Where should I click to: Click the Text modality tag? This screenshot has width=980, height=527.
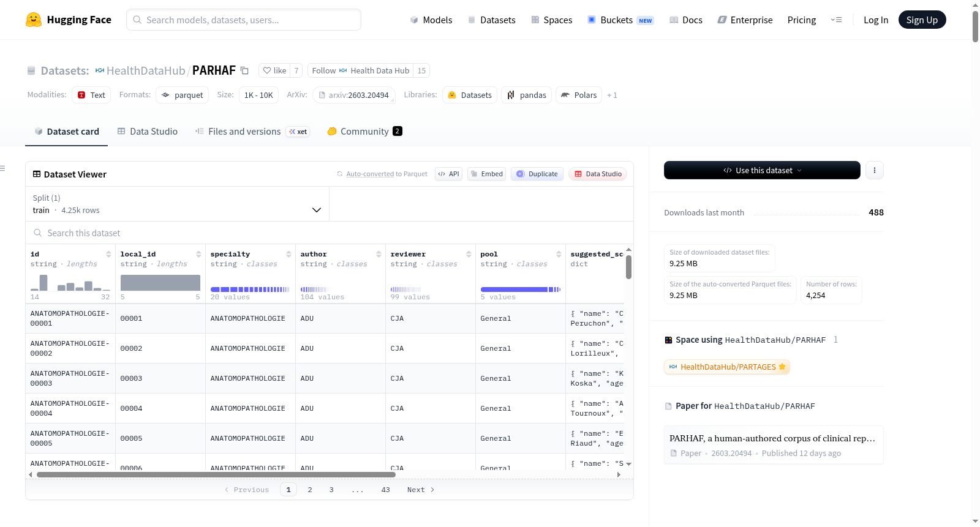click(91, 95)
